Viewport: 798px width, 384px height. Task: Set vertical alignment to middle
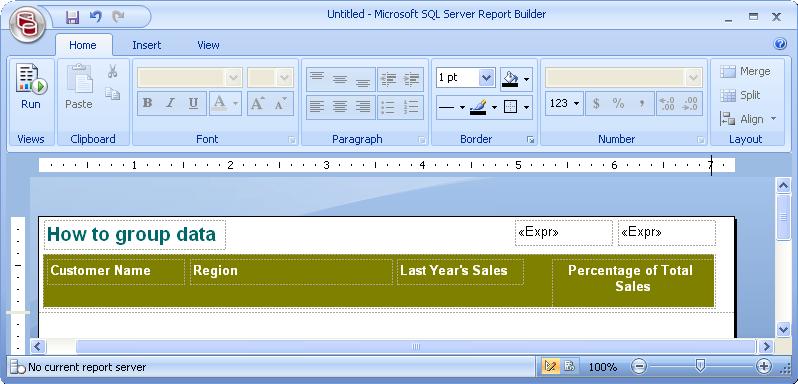340,79
